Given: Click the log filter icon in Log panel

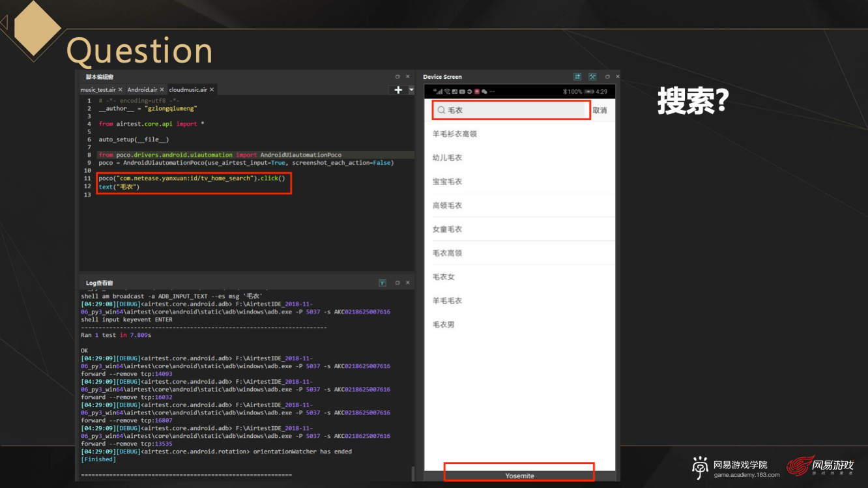Looking at the screenshot, I should pyautogui.click(x=383, y=283).
